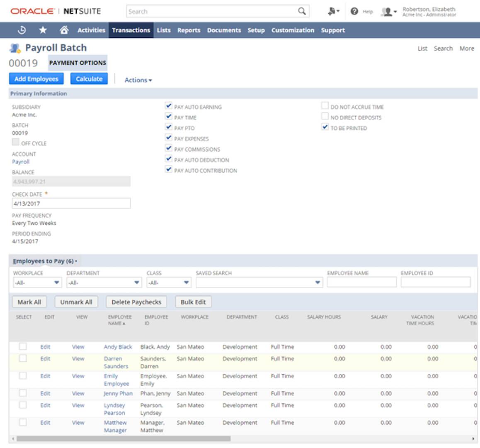The width and height of the screenshot is (480, 448).
Task: Open the Payroll account link
Action: [x=21, y=161]
